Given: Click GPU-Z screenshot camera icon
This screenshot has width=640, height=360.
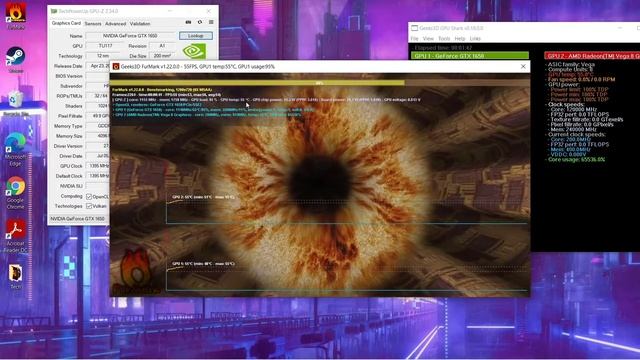Looking at the screenshot, I should [188, 22].
